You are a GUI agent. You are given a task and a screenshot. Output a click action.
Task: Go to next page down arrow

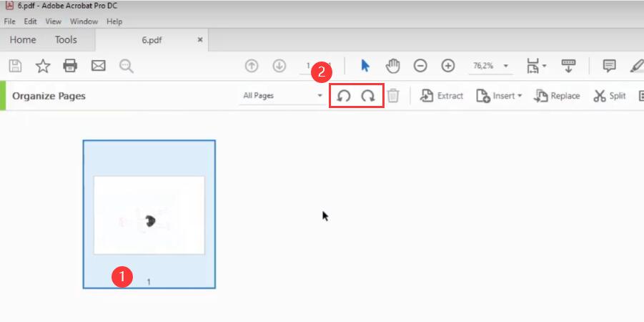click(279, 66)
